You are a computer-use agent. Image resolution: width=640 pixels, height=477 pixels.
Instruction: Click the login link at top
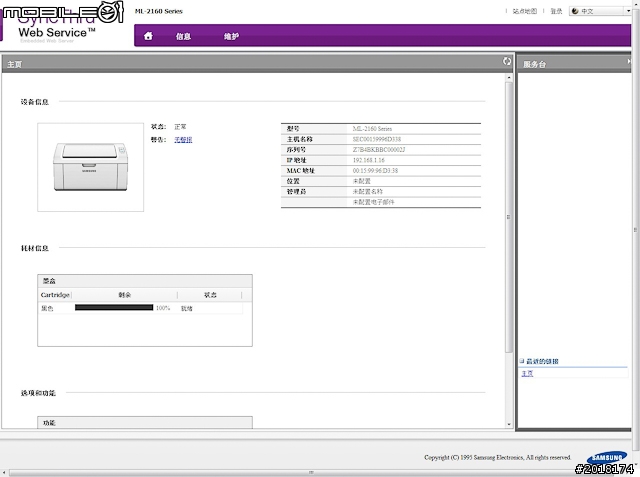[556, 11]
